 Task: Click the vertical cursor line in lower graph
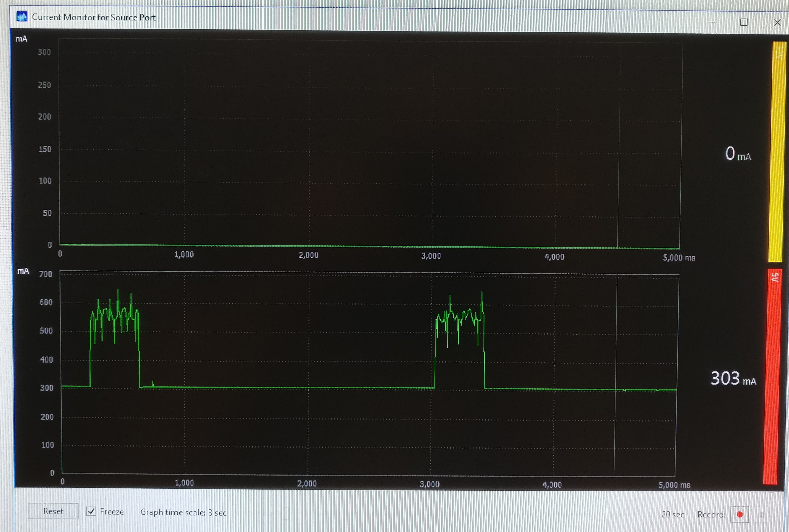[x=615, y=375]
